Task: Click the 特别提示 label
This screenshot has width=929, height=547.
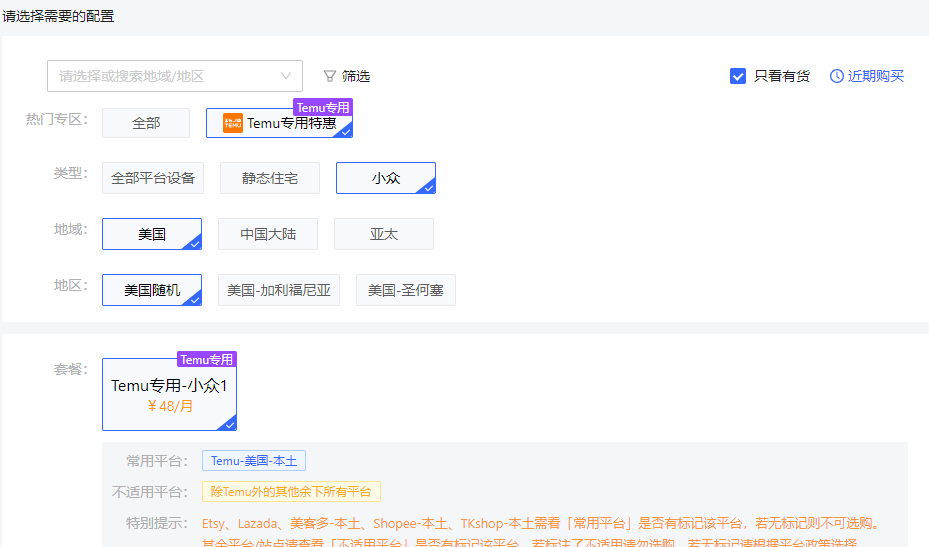Action: 156,523
